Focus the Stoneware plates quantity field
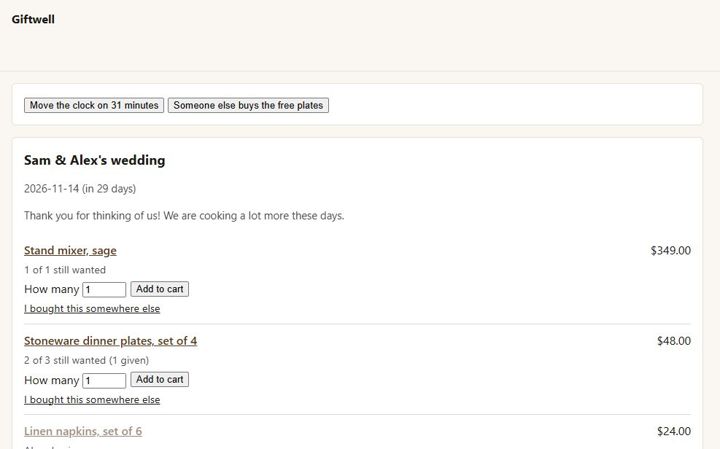 (104, 380)
